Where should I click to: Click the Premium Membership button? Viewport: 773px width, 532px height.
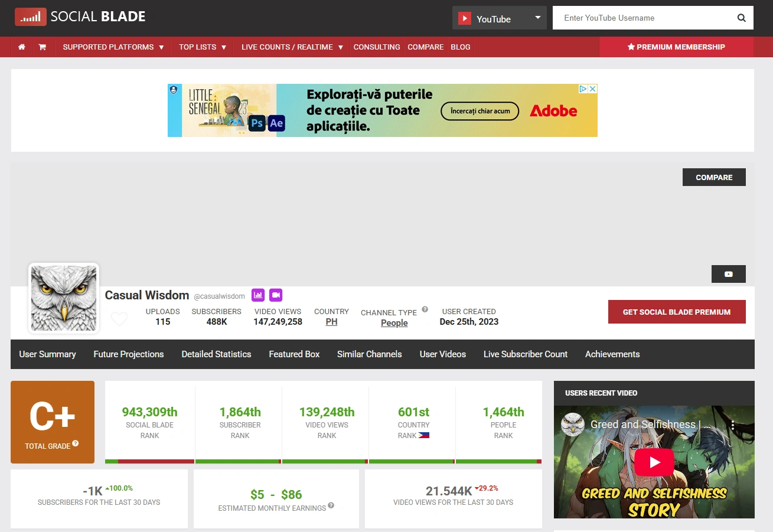click(x=677, y=47)
